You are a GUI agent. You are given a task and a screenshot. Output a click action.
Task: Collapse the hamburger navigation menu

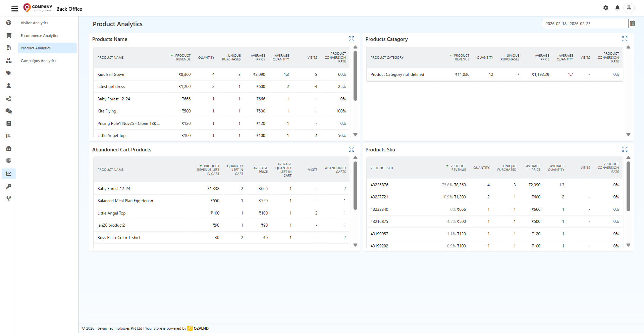tap(14, 8)
